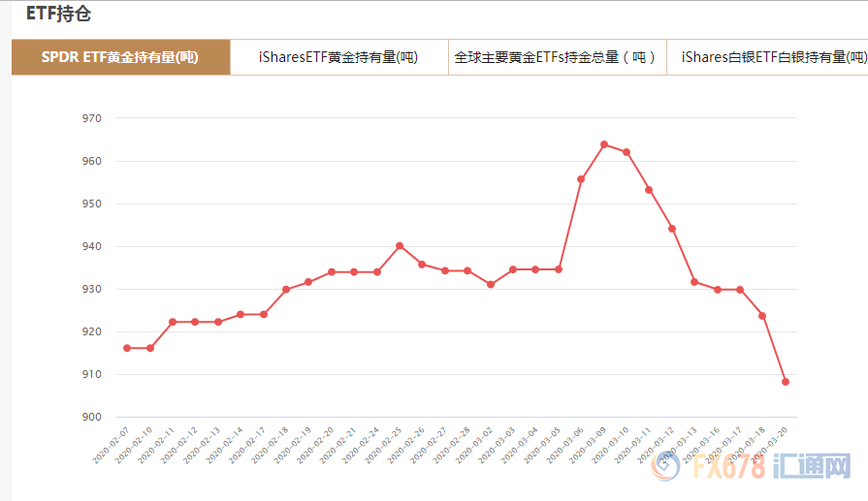This screenshot has width=868, height=501.
Task: Pick the 2020-02-27 data point
Action: click(x=445, y=271)
